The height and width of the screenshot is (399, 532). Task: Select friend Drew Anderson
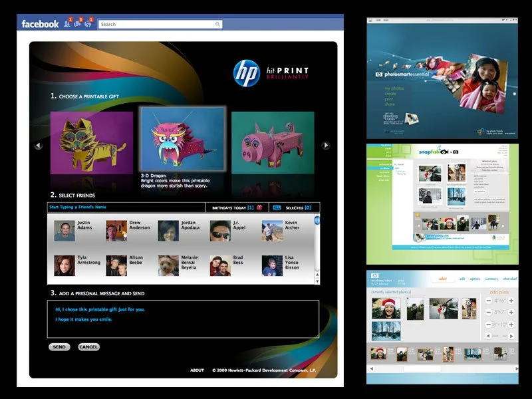pyautogui.click(x=128, y=231)
